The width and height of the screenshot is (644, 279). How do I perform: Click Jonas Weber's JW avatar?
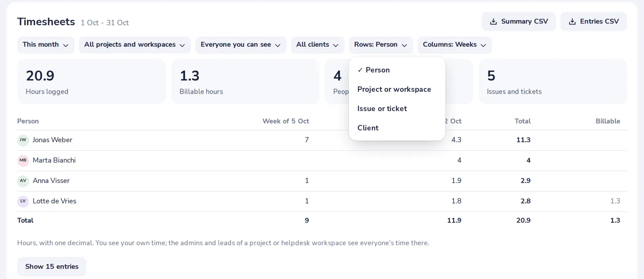[23, 140]
